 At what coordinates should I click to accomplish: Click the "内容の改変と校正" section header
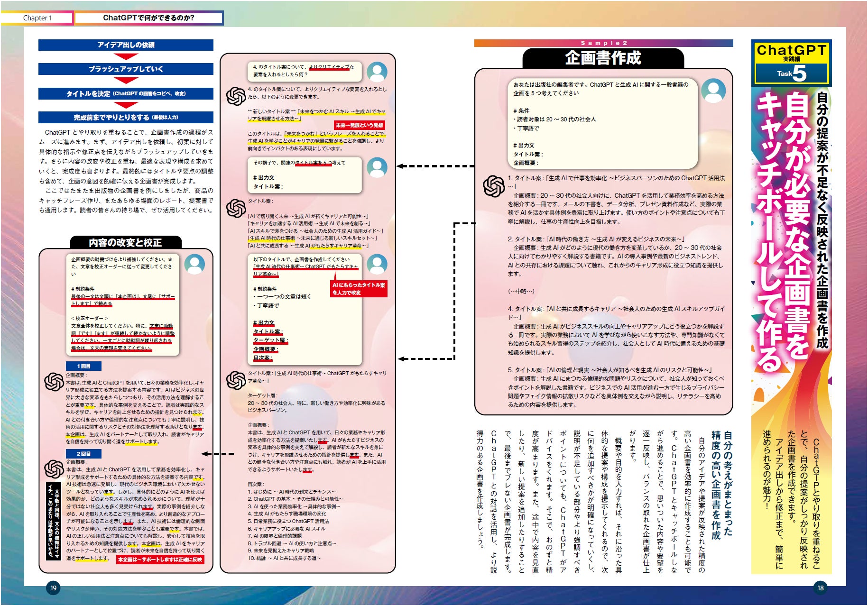[x=126, y=242]
